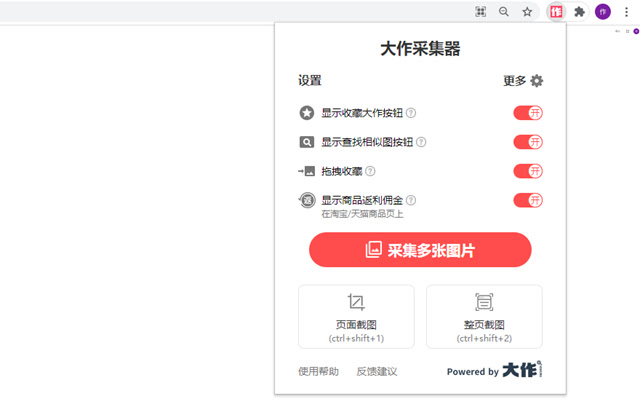The image size is (640, 400).
Task: Bookmark this page with the star icon
Action: coord(527,12)
